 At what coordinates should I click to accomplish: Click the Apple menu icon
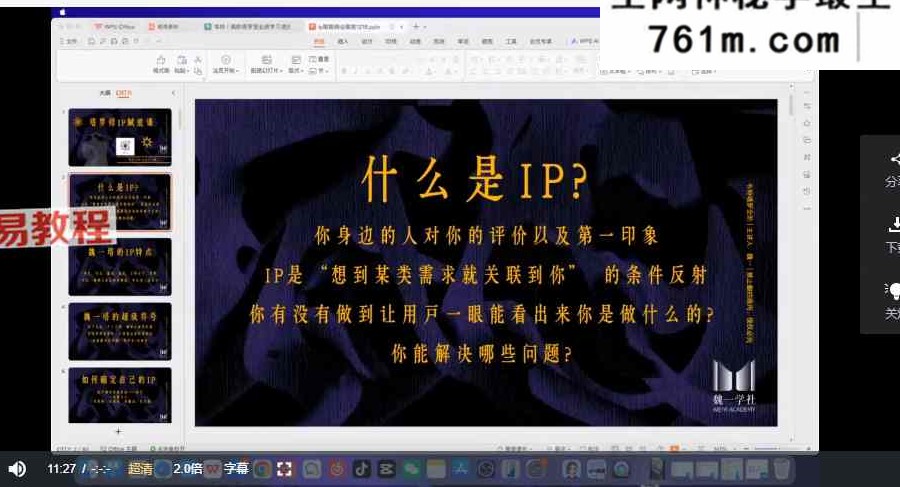(63, 12)
